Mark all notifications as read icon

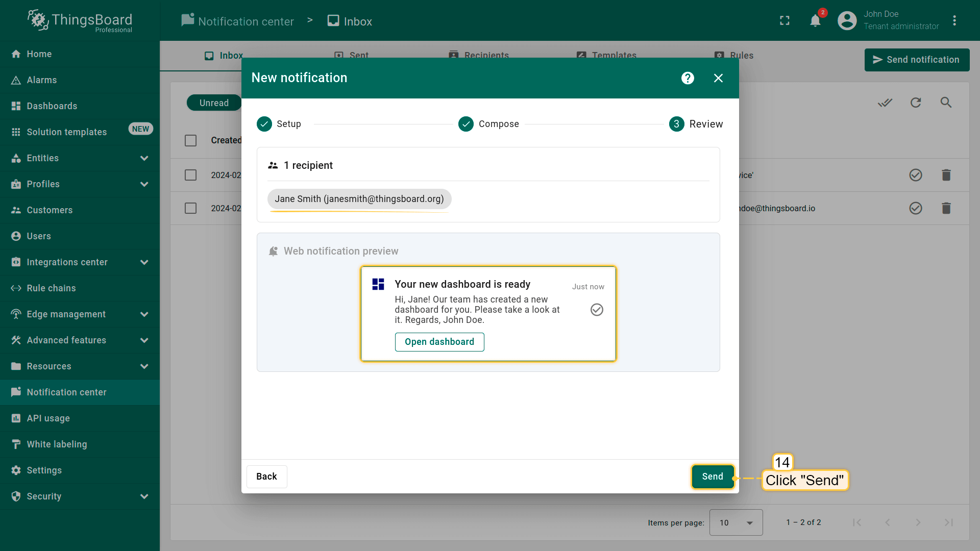tap(885, 103)
